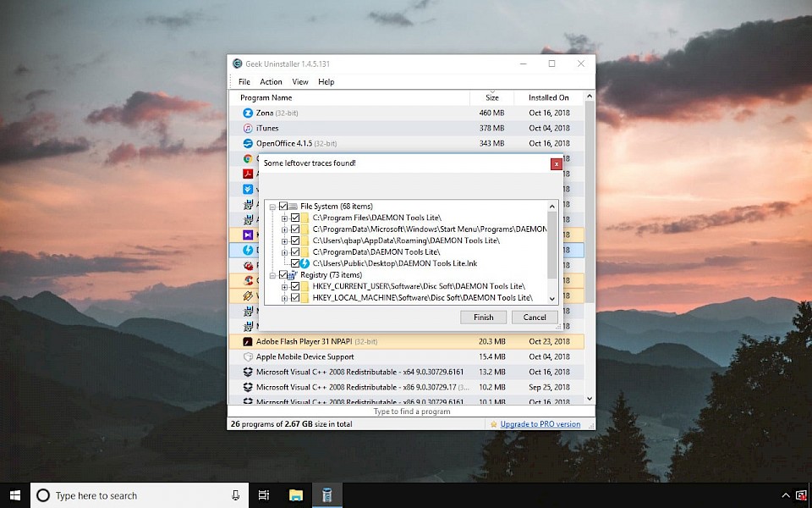Click the icon of Visual C++ 2008 x64 row
The image size is (812, 508).
[x=248, y=373]
